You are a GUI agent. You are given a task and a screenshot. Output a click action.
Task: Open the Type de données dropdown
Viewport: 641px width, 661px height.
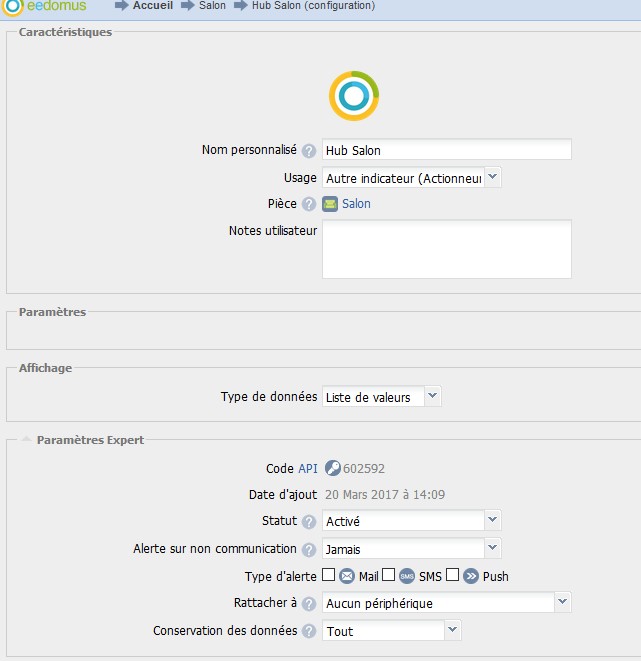point(433,396)
